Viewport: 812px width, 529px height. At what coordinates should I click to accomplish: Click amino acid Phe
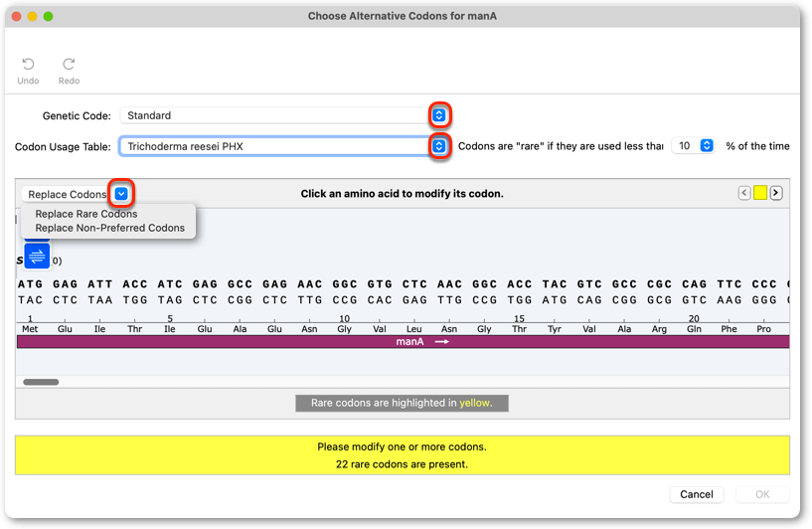[x=729, y=329]
